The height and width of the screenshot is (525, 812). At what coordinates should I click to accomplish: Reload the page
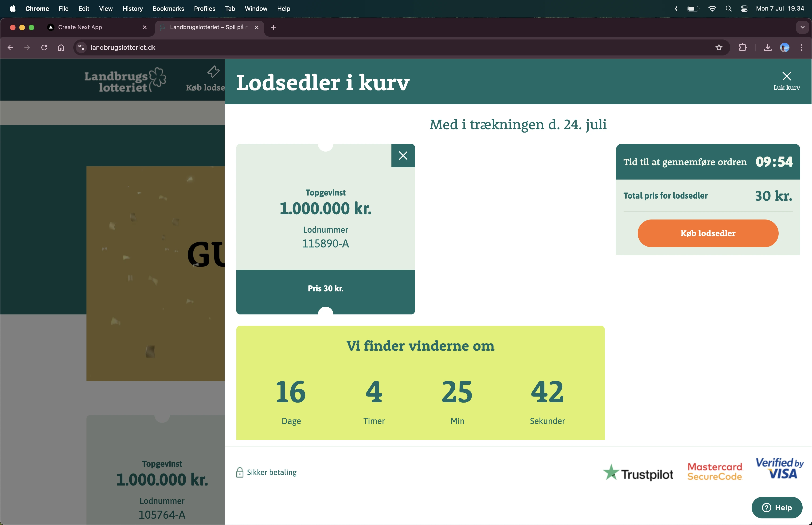pos(44,47)
